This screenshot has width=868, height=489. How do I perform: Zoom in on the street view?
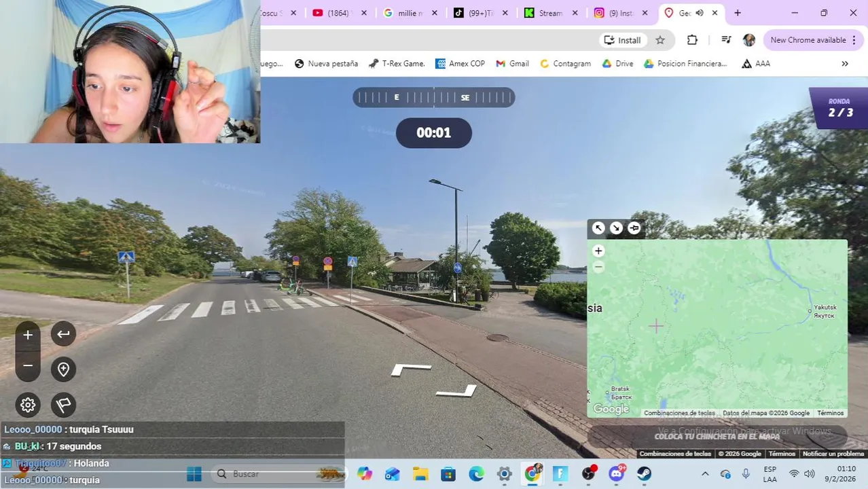click(28, 335)
